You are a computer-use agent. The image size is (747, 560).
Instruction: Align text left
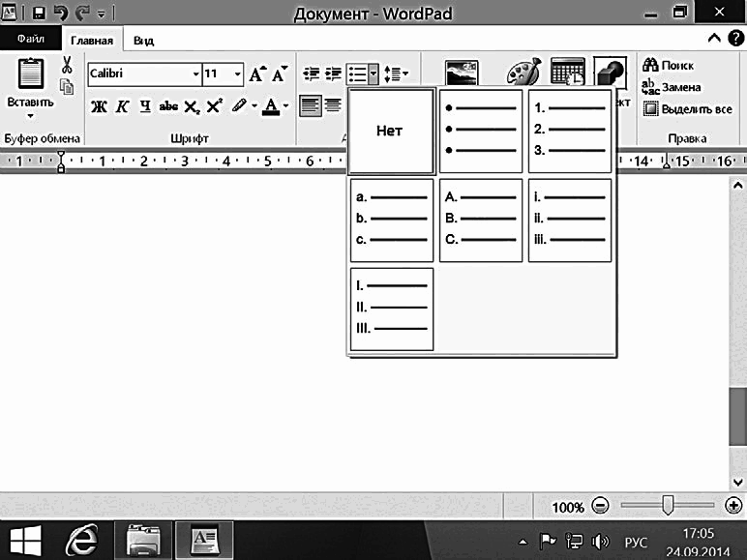[x=311, y=105]
